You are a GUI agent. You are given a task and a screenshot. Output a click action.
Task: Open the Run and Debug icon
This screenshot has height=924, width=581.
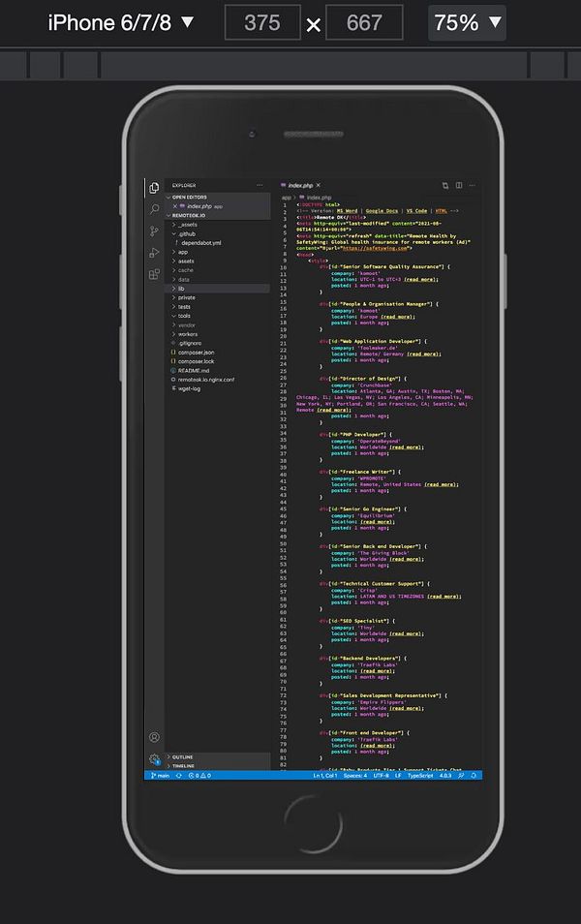click(154, 253)
